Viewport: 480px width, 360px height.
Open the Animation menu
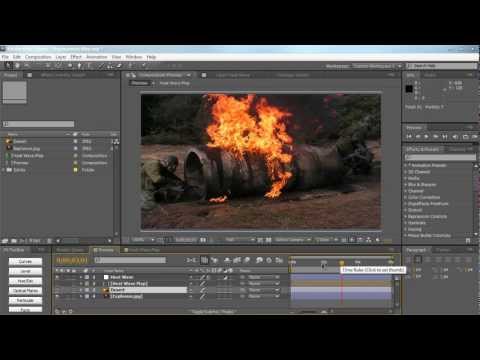coord(97,57)
